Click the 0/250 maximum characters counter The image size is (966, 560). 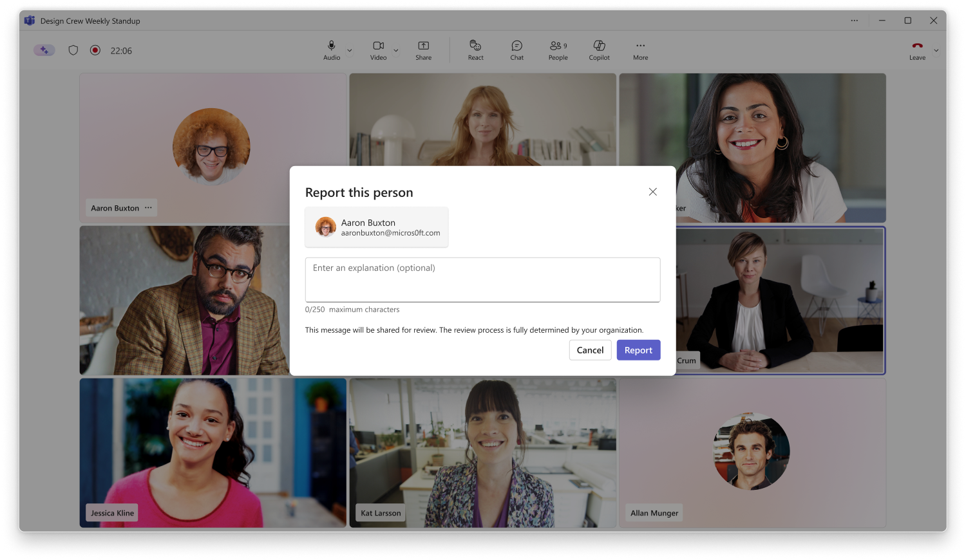pos(352,310)
